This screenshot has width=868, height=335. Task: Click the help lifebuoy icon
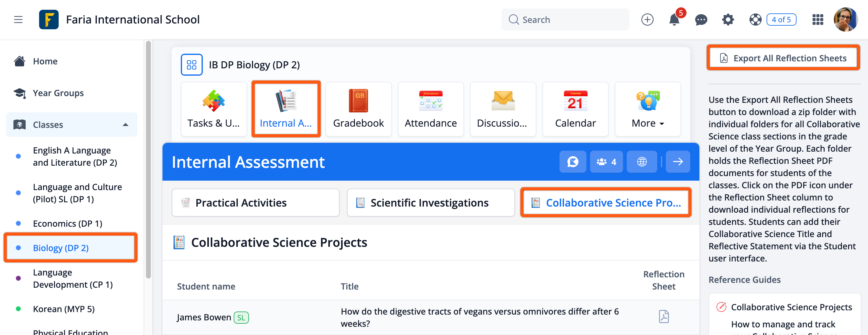[755, 20]
